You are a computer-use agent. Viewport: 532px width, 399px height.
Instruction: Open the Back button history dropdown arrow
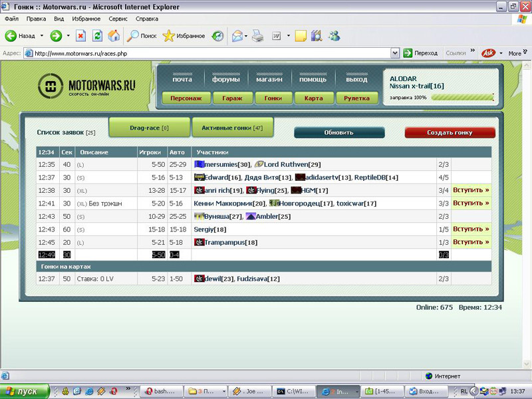coord(42,36)
